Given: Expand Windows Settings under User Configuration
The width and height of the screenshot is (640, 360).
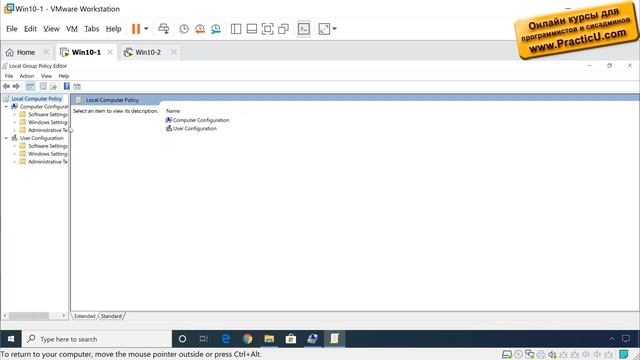Looking at the screenshot, I should (14, 154).
